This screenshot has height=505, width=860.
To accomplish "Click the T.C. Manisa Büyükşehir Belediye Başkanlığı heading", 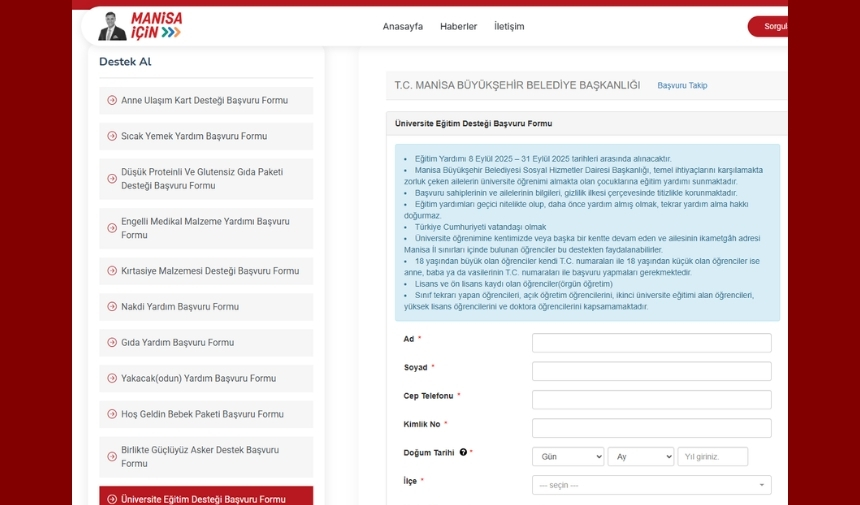I will (x=517, y=86).
